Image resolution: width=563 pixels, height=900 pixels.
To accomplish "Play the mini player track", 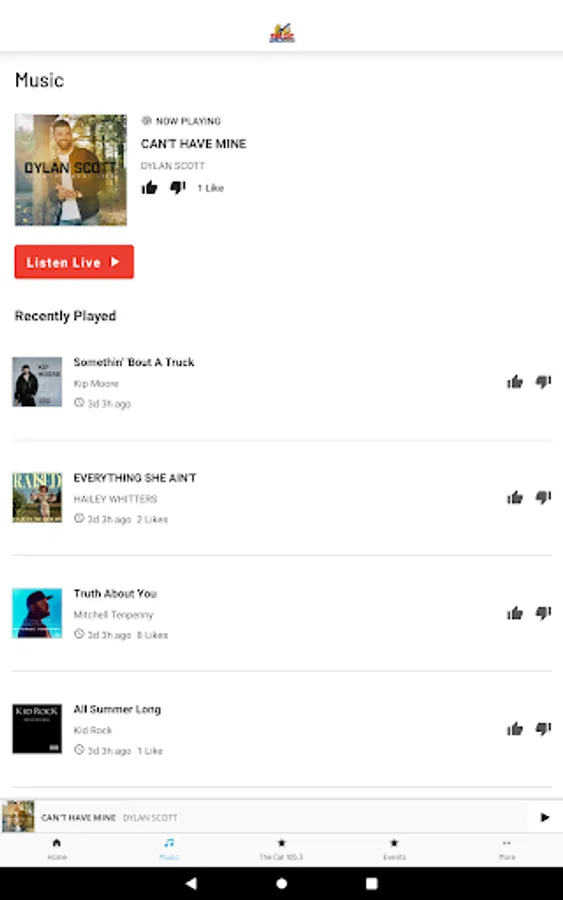I will 545,817.
